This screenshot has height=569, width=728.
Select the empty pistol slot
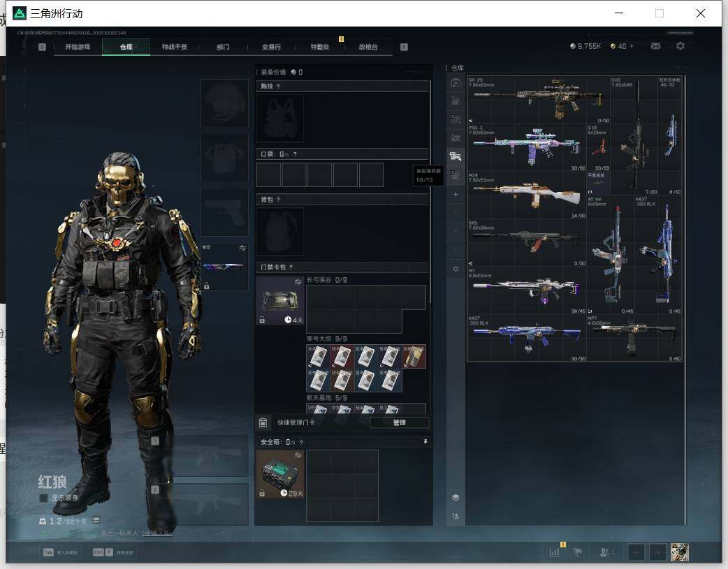pyautogui.click(x=224, y=212)
